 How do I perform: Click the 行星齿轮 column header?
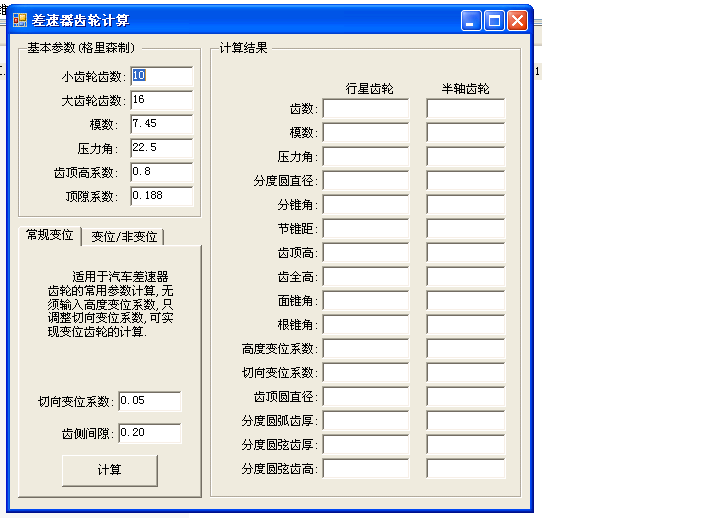tap(370, 89)
